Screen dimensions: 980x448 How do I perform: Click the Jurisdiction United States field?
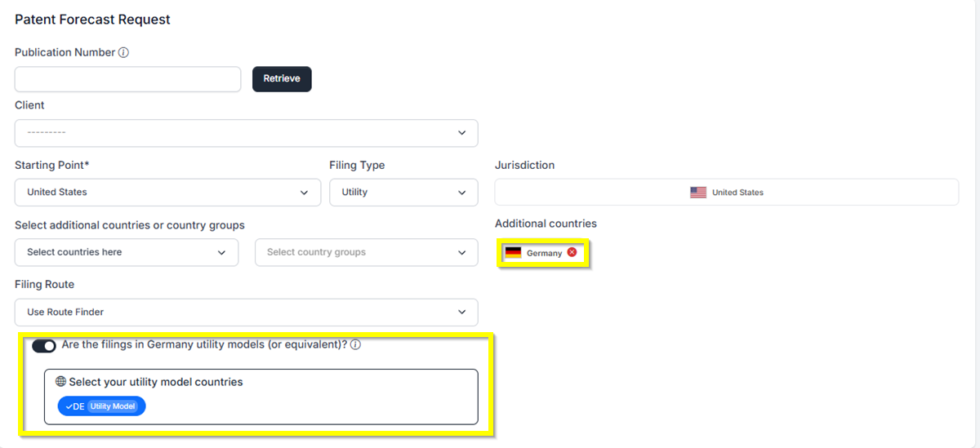726,193
